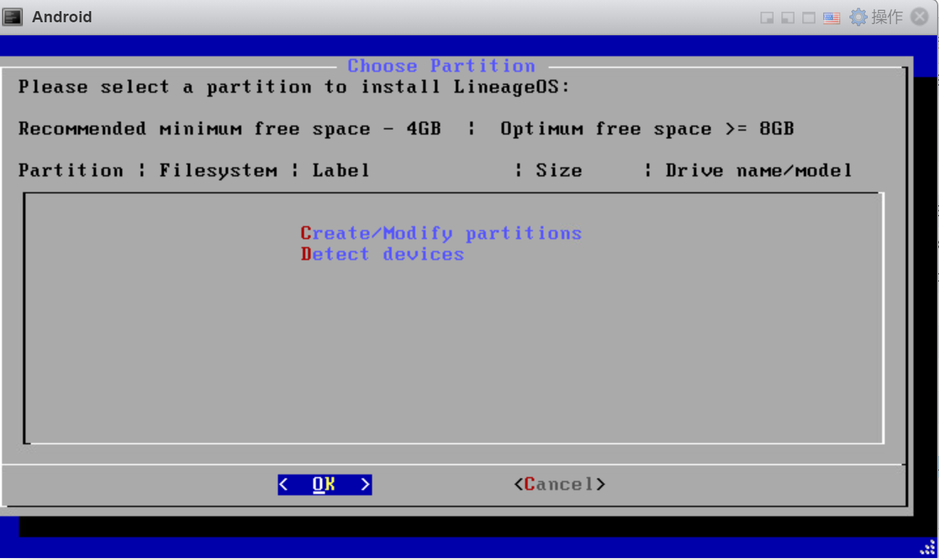The width and height of the screenshot is (939, 560).
Task: Select Create/Modify partitions entry
Action: pos(441,233)
